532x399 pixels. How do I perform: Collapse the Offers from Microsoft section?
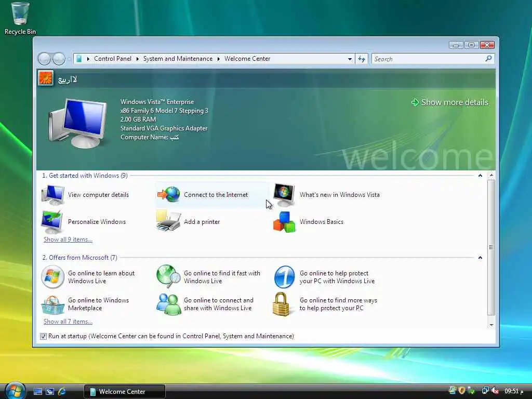(480, 258)
